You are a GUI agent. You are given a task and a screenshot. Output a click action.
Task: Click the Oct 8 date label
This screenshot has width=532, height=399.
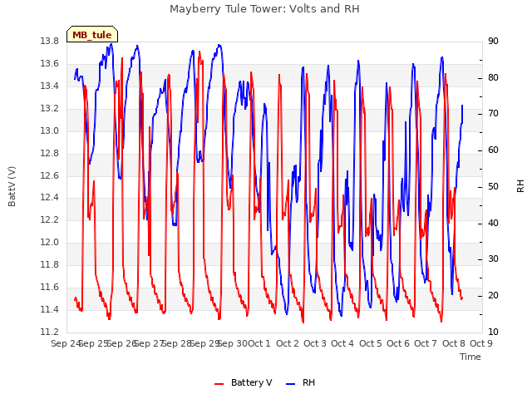(x=454, y=343)
